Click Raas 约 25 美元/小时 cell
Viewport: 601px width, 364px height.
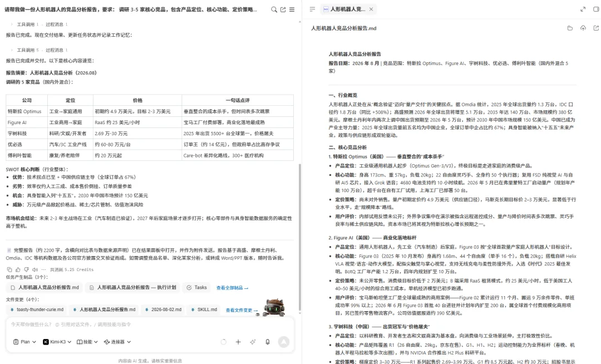(x=137, y=122)
